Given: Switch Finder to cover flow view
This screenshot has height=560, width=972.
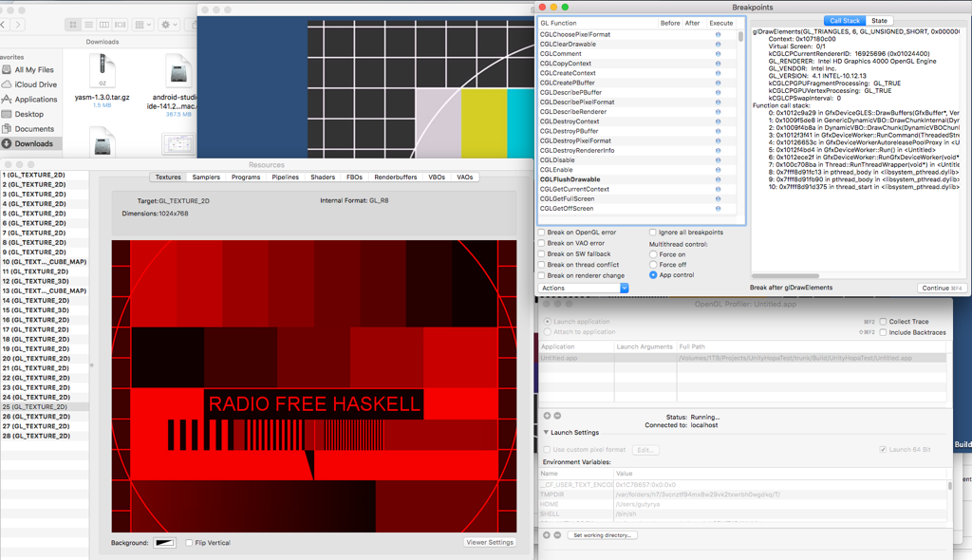Looking at the screenshot, I should 121,24.
